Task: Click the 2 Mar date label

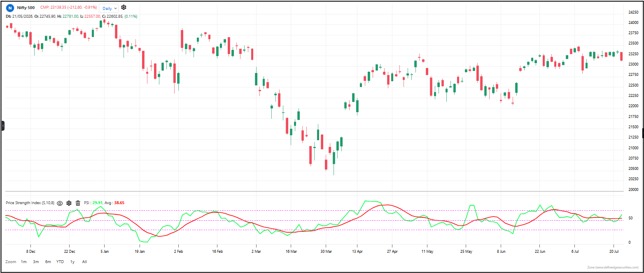Action: tap(256, 251)
